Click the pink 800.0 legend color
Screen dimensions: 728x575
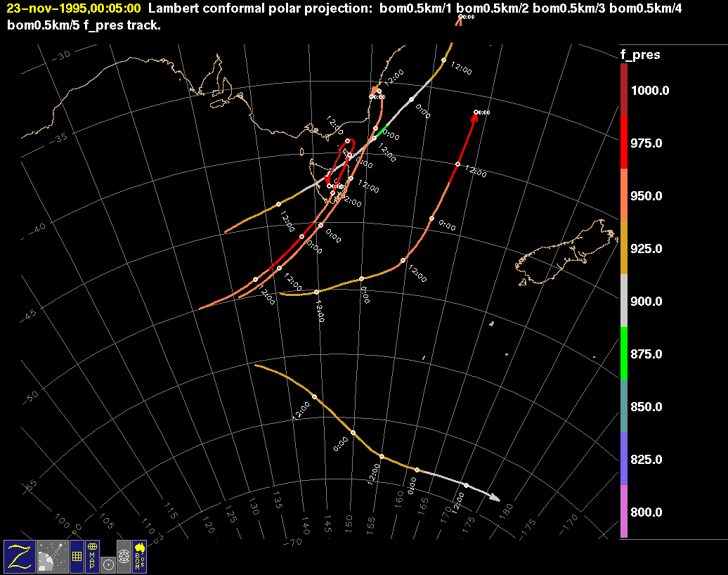pyautogui.click(x=624, y=512)
